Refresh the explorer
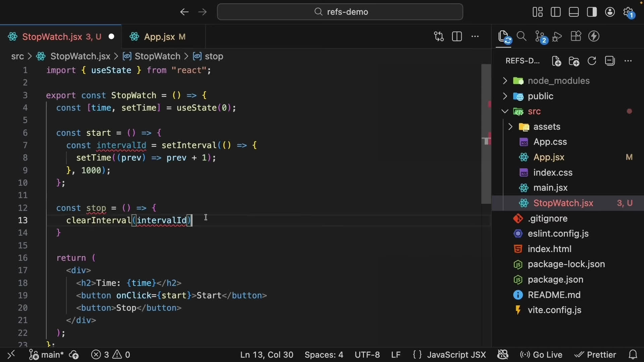Screen dimensions: 644x362 (x=593, y=61)
